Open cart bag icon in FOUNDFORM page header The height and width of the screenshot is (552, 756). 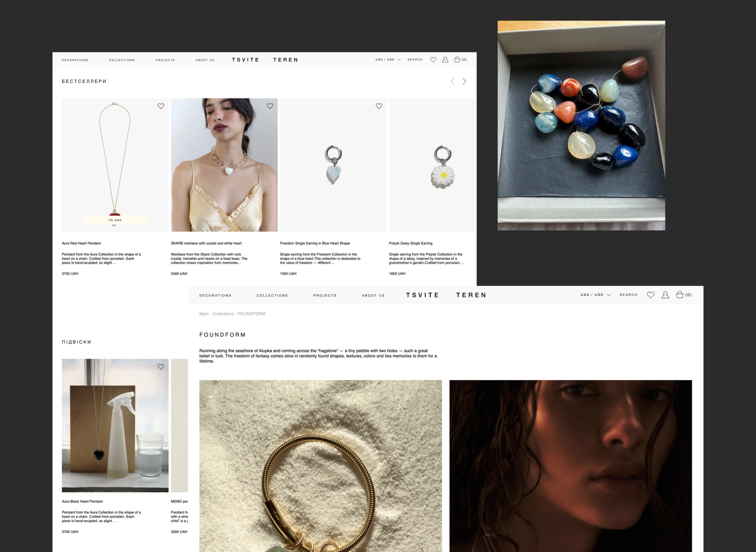pyautogui.click(x=680, y=295)
